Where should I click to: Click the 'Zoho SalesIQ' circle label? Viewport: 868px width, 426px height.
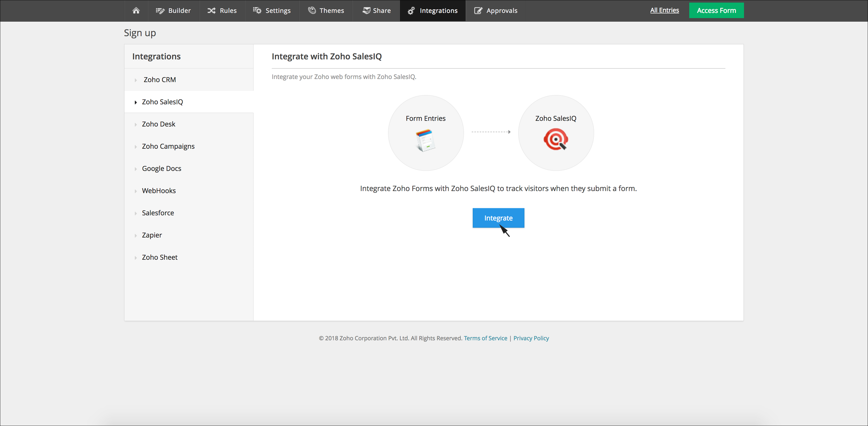click(556, 118)
